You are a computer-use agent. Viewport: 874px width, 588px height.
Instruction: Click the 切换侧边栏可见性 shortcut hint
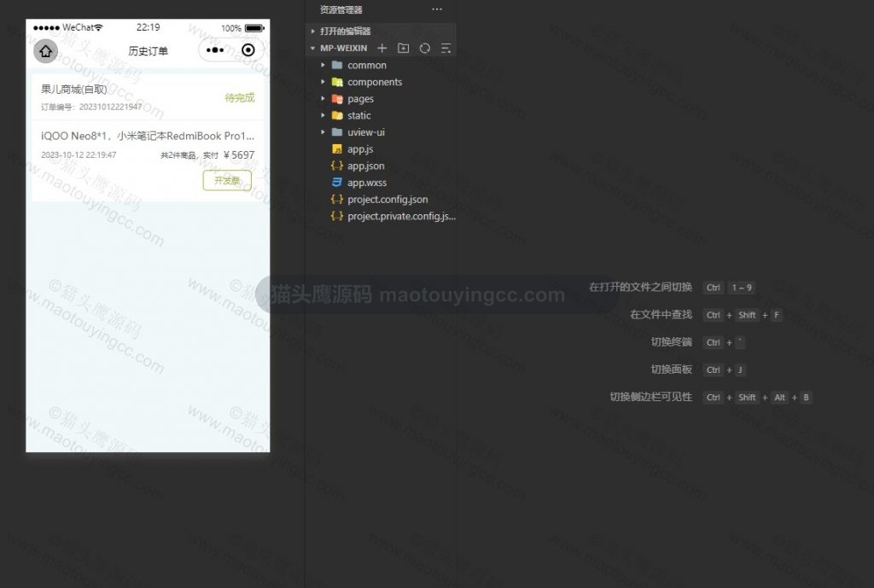point(650,397)
